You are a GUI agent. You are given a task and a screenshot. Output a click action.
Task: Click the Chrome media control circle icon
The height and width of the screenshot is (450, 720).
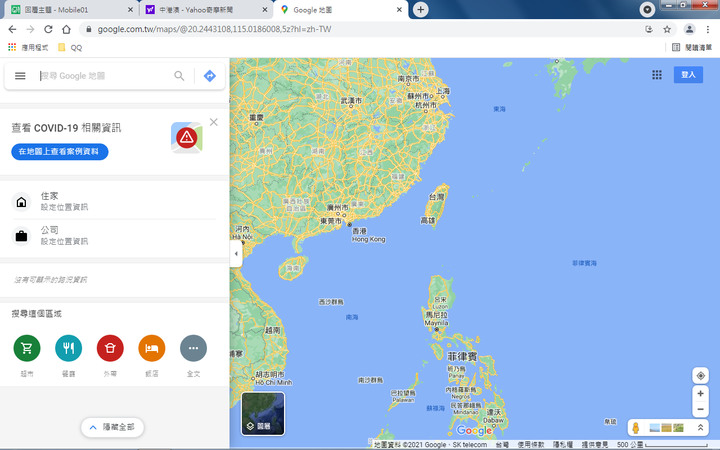point(647,10)
